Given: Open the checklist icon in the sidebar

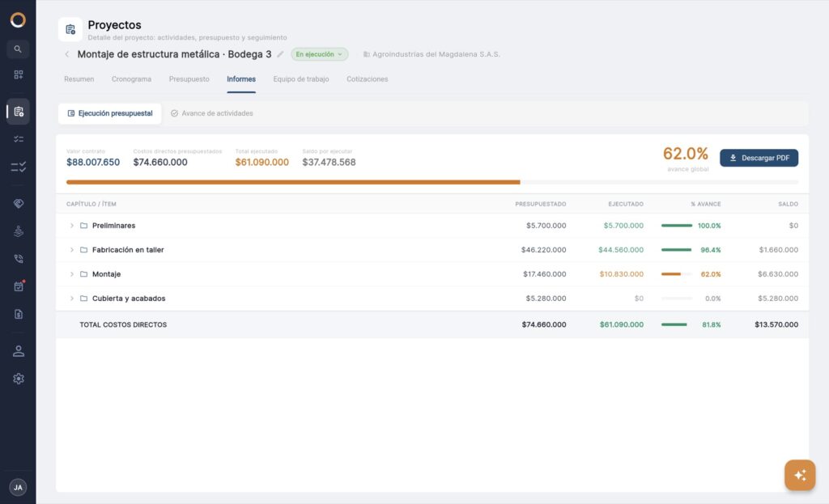Looking at the screenshot, I should (x=18, y=139).
